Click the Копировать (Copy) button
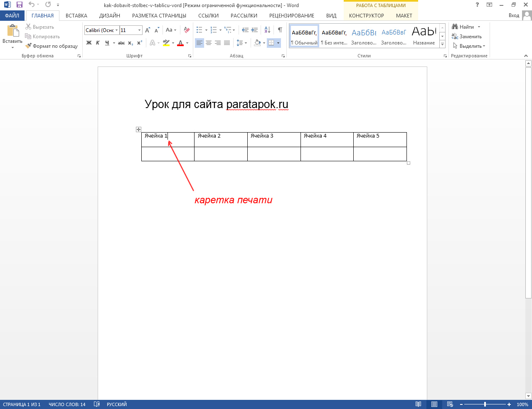This screenshot has height=409, width=532. pos(43,37)
